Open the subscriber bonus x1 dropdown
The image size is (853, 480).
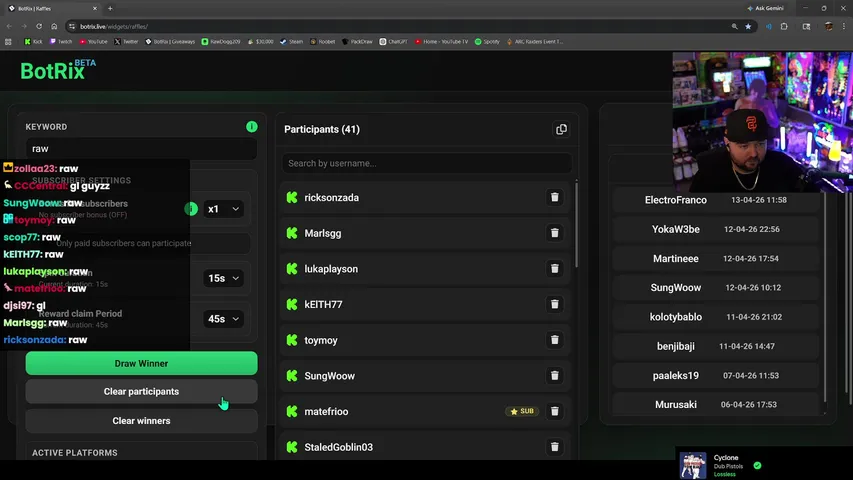pos(223,209)
